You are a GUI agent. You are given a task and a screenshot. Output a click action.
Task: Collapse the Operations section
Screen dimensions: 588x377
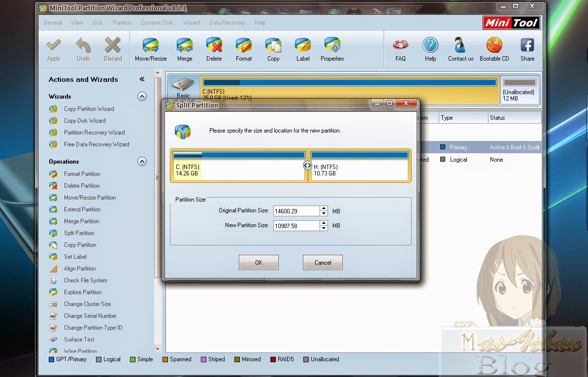pyautogui.click(x=142, y=161)
